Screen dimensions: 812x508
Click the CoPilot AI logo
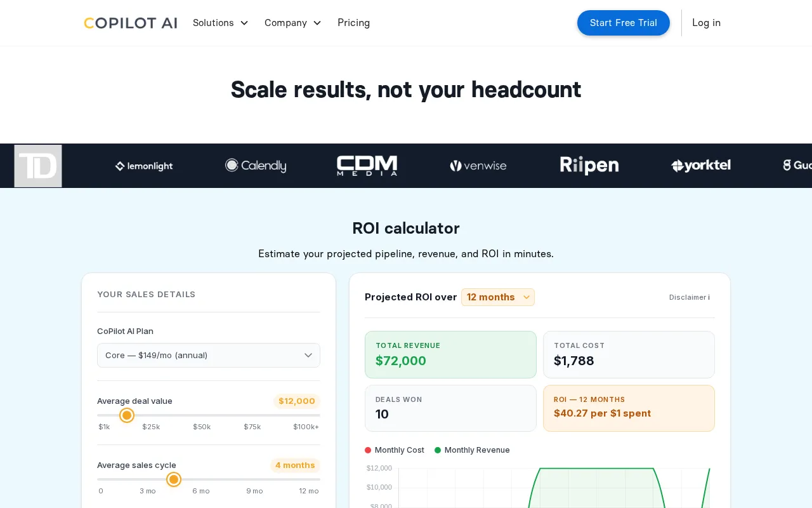(131, 23)
